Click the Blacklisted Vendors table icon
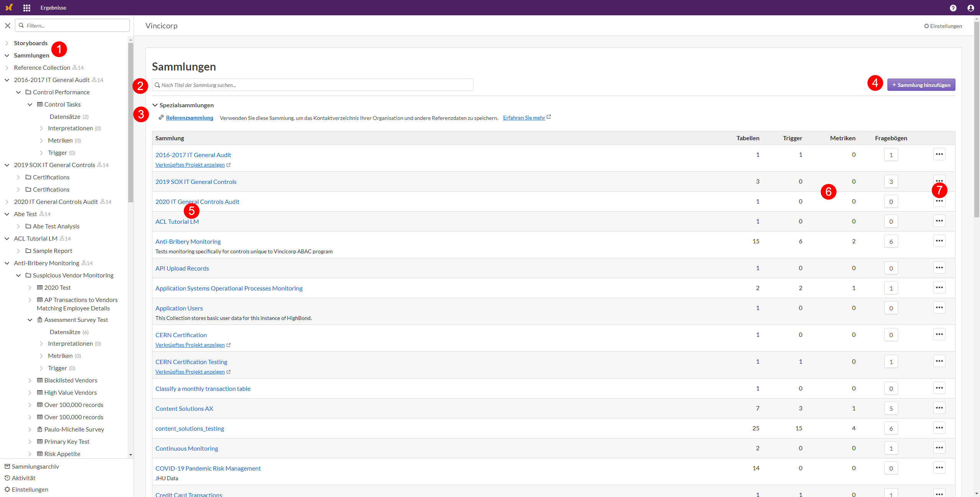The height and width of the screenshot is (497, 980). (40, 380)
